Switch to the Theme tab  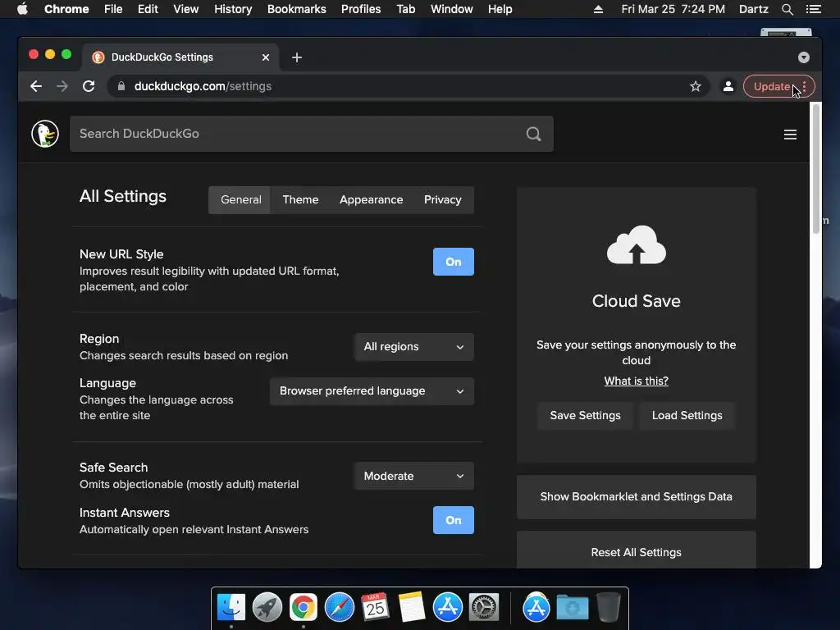(300, 200)
